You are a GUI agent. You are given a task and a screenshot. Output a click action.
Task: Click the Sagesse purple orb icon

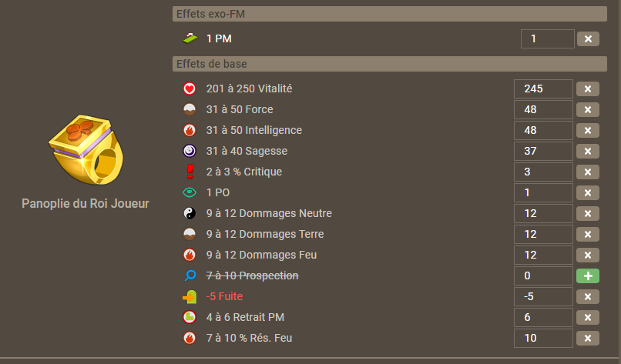coord(190,151)
